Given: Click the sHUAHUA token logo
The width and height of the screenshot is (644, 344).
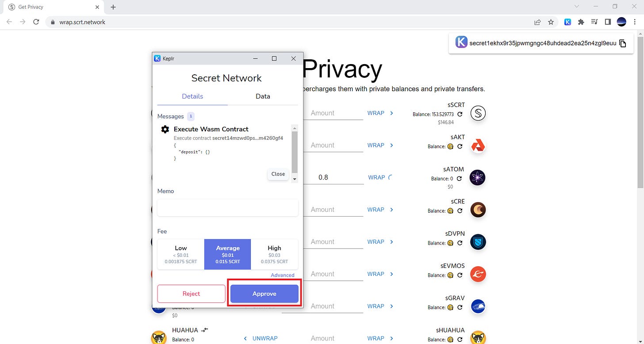Looking at the screenshot, I should tap(478, 338).
